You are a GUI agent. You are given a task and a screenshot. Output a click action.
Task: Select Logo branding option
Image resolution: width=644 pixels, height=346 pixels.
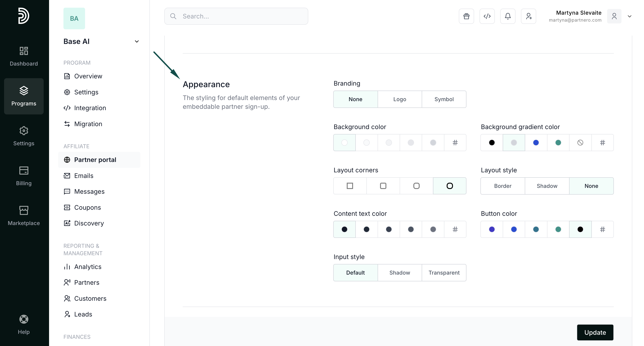(399, 99)
